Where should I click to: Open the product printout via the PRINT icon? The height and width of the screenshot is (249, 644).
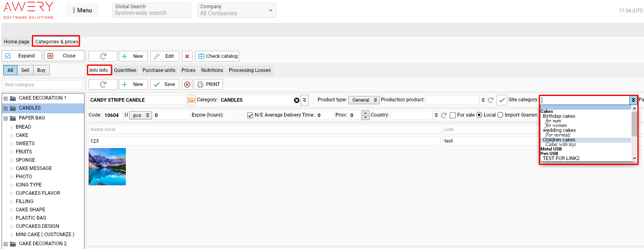(x=208, y=84)
